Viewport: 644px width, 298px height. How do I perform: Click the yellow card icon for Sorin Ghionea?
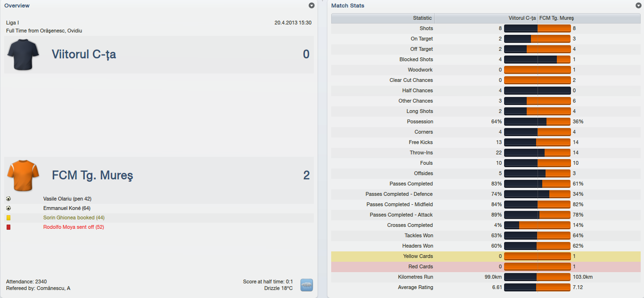click(x=8, y=217)
